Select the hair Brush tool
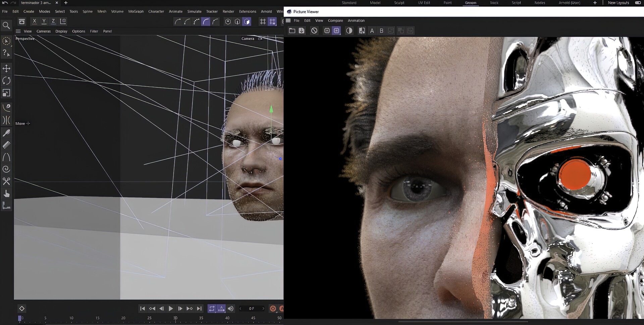This screenshot has height=325, width=644. [x=6, y=132]
